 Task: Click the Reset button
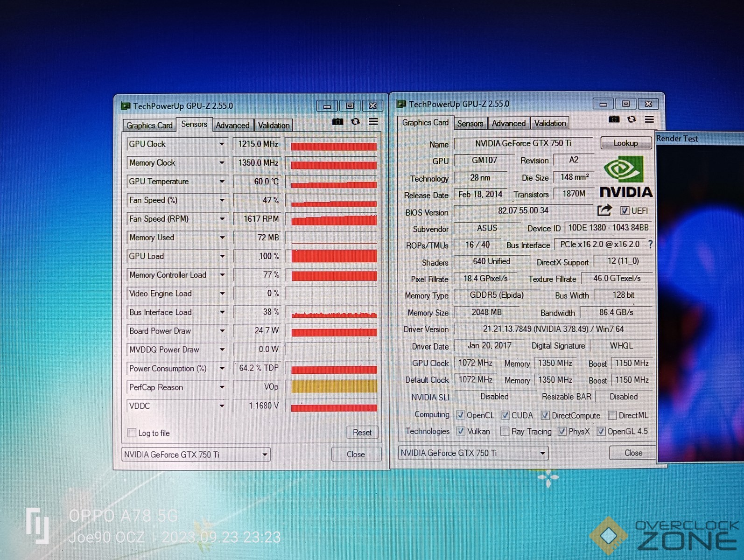362,432
